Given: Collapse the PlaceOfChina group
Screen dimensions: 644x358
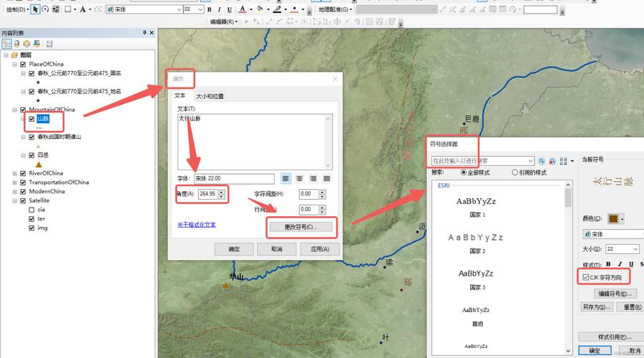Looking at the screenshot, I should (15, 64).
